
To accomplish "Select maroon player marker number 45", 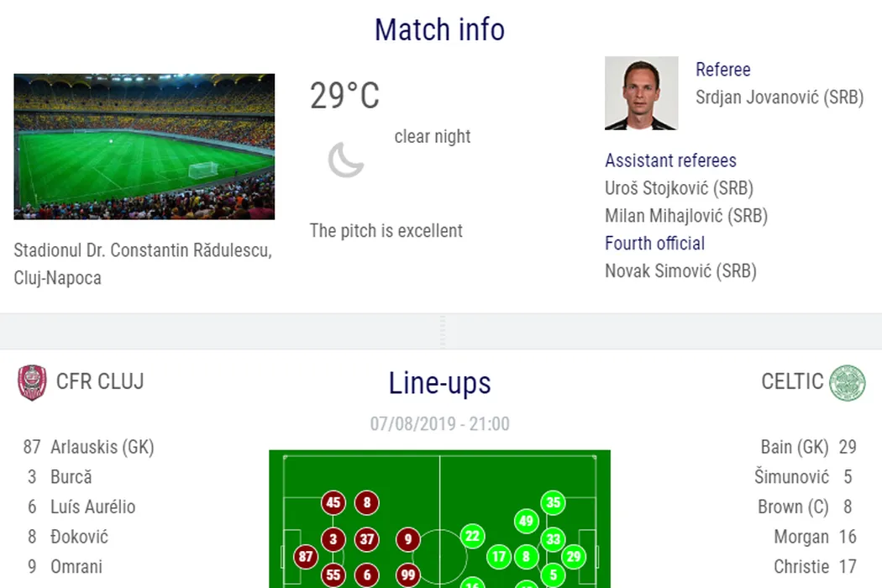I will tap(333, 503).
